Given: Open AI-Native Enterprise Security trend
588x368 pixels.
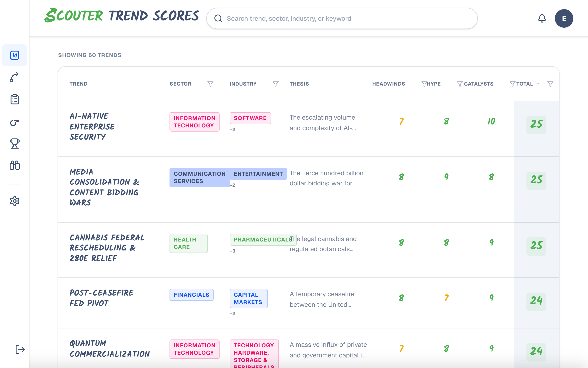Looking at the screenshot, I should point(92,126).
